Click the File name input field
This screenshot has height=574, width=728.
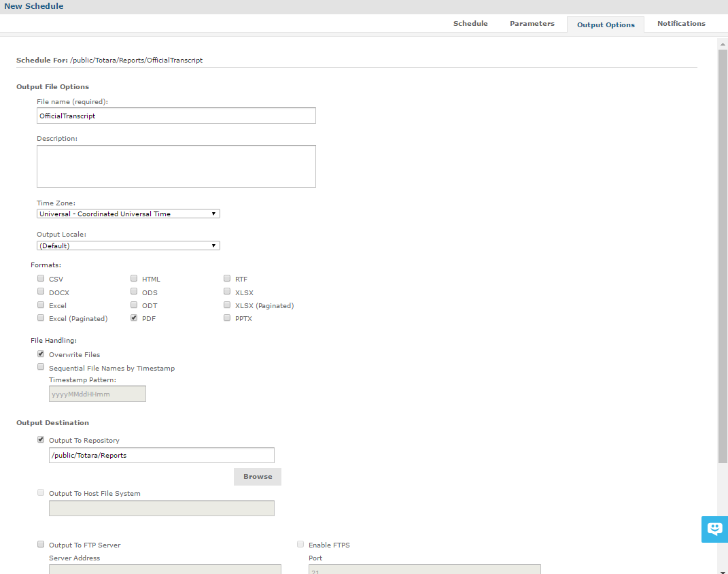[176, 116]
